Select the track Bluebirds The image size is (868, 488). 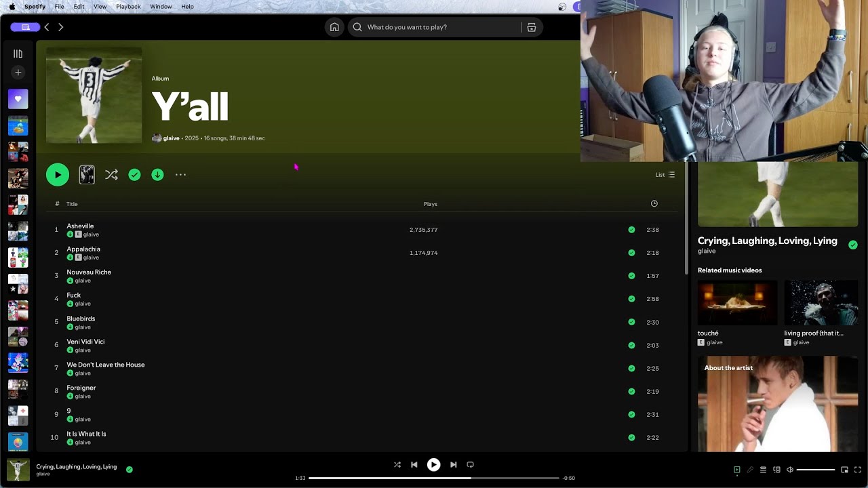81,319
